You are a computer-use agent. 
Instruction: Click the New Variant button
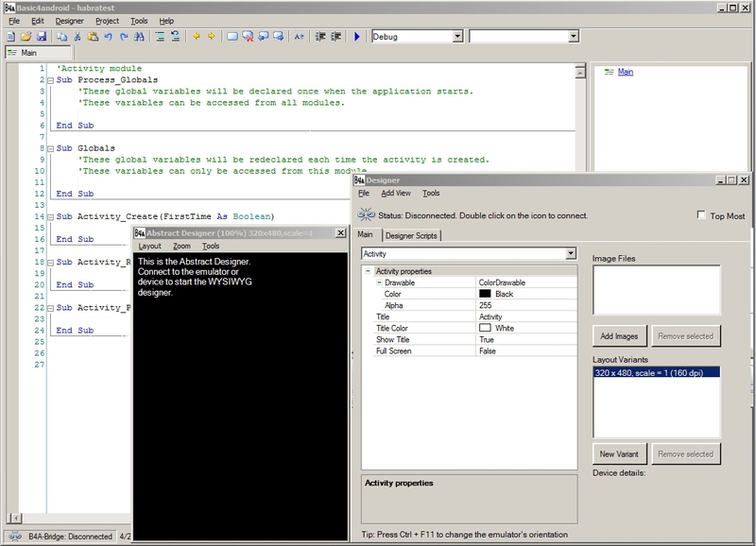pos(619,453)
